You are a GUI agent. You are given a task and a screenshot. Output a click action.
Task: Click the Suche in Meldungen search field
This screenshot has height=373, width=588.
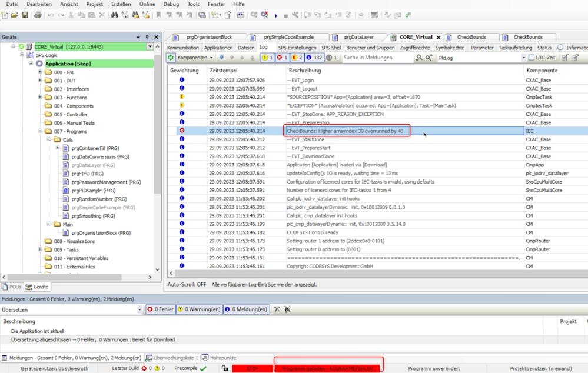377,58
